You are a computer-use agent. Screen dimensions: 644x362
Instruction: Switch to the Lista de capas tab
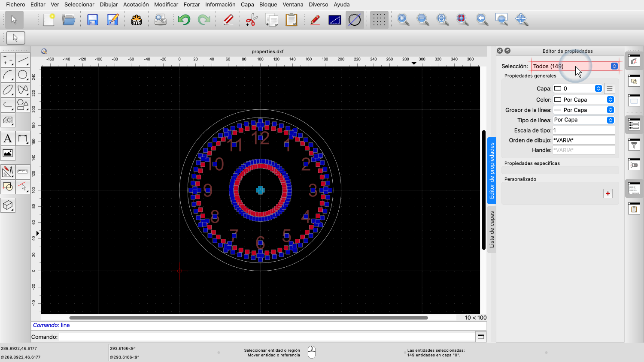(492, 229)
